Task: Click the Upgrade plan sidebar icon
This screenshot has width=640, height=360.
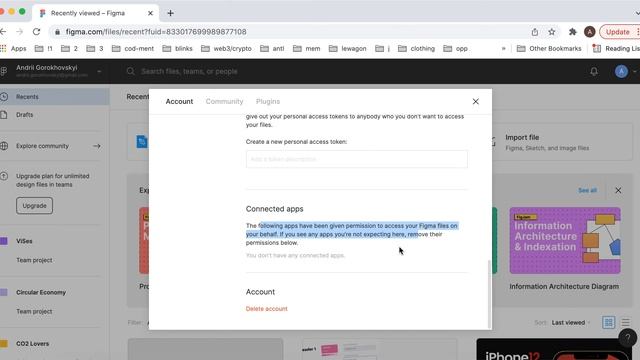Action: (4, 176)
